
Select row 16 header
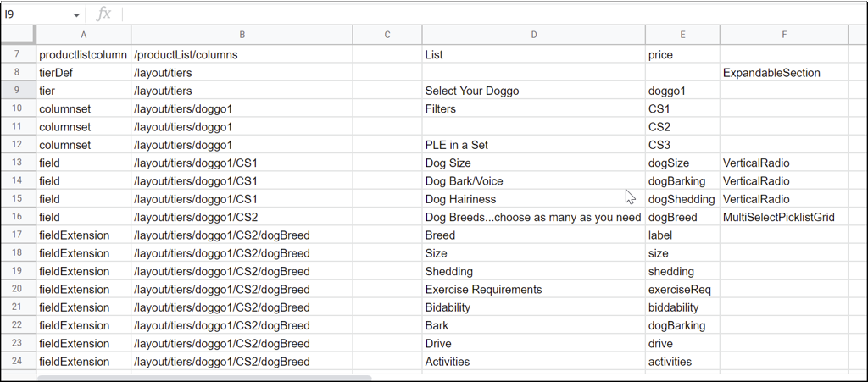(19, 217)
